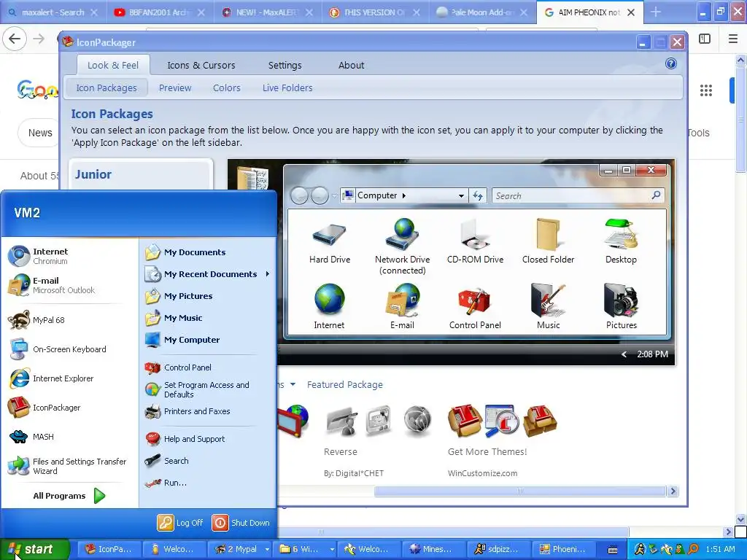Select Colors sub-tab

tap(227, 87)
